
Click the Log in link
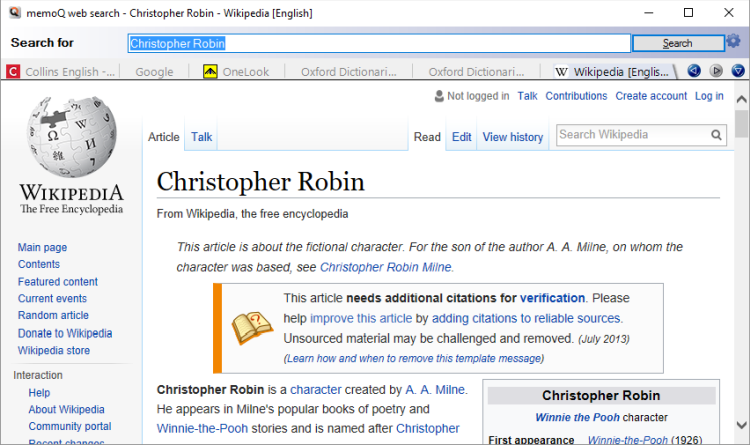point(709,96)
